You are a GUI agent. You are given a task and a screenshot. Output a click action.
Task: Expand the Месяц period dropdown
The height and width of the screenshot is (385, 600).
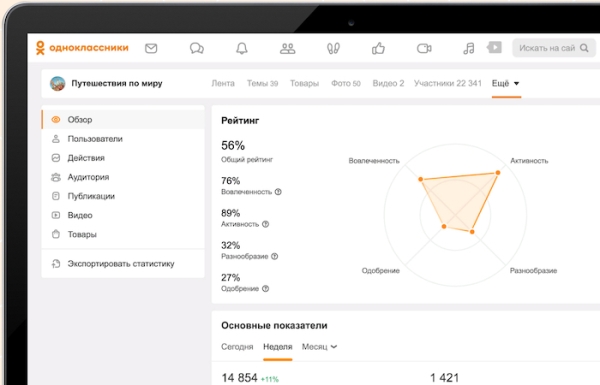[319, 347]
